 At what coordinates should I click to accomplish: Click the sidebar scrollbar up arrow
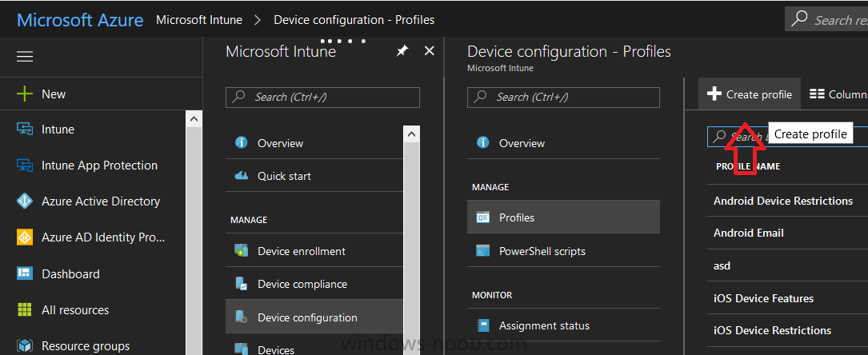click(x=194, y=118)
